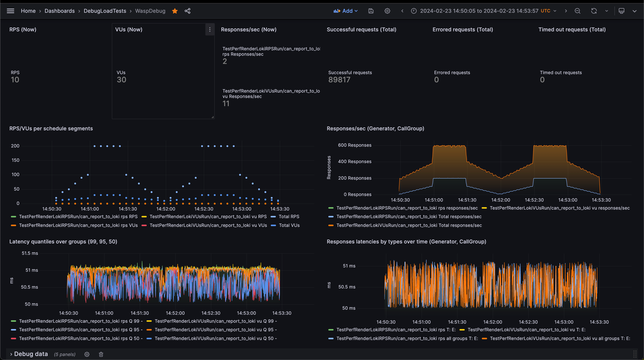Click yellow swatch beside vu responses/sec legend

484,208
